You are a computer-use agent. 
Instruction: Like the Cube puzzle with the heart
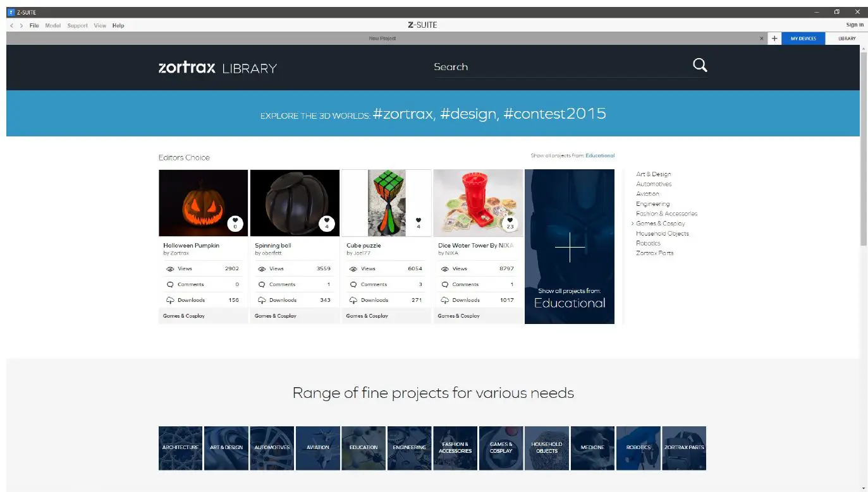(x=418, y=218)
